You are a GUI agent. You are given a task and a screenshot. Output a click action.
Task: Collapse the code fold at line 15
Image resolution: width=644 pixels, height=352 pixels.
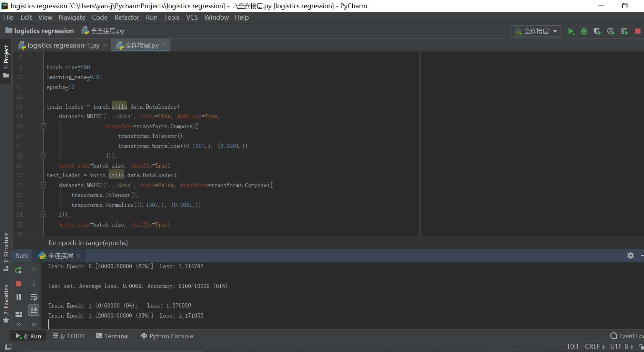click(43, 126)
